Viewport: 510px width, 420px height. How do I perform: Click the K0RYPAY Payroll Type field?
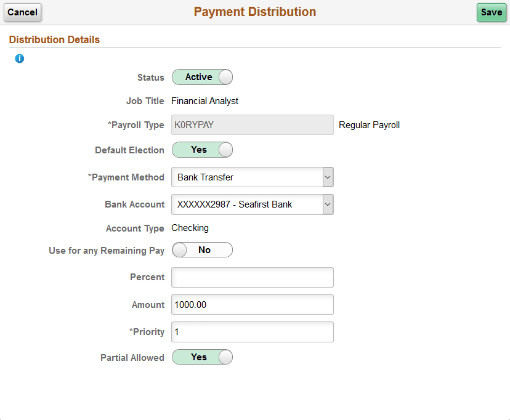[252, 125]
